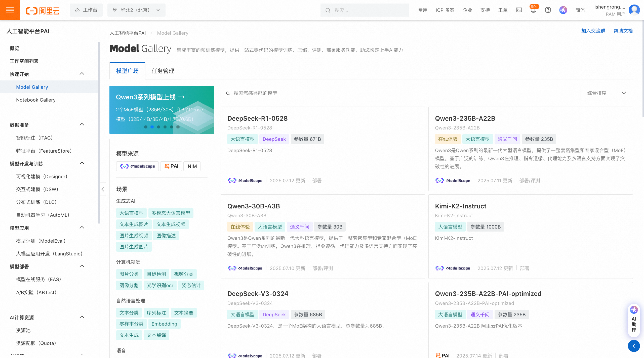The image size is (644, 358).
Task: Click the 搜索您感兴趣的模型 search field
Action: pos(399,93)
